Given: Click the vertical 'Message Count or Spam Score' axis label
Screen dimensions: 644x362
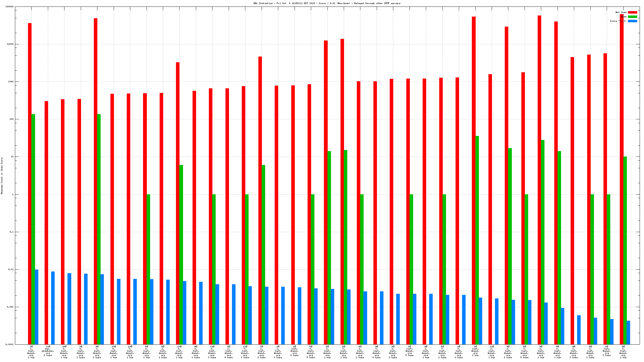Looking at the screenshot, I should click(x=2, y=176).
